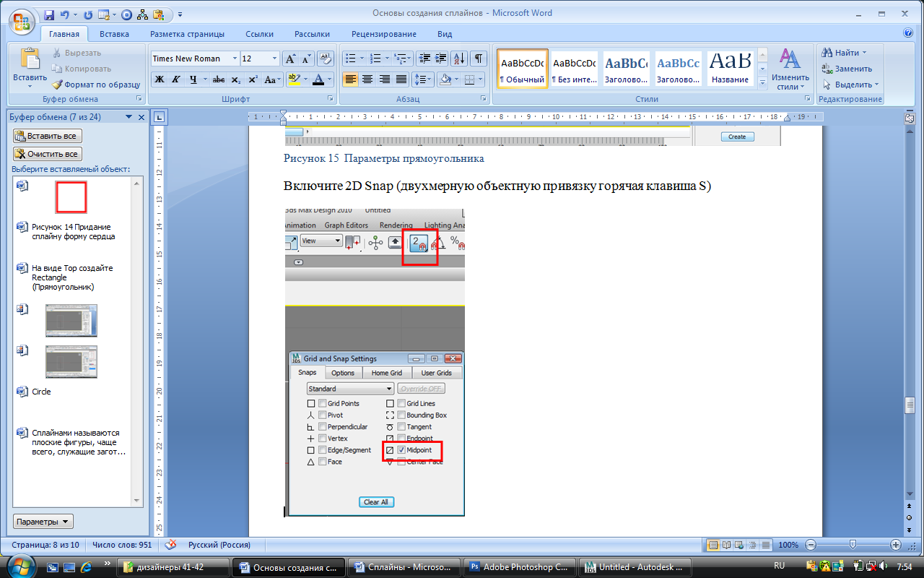
Task: Click Change Styles (Изменить стили) icon
Action: click(x=790, y=60)
